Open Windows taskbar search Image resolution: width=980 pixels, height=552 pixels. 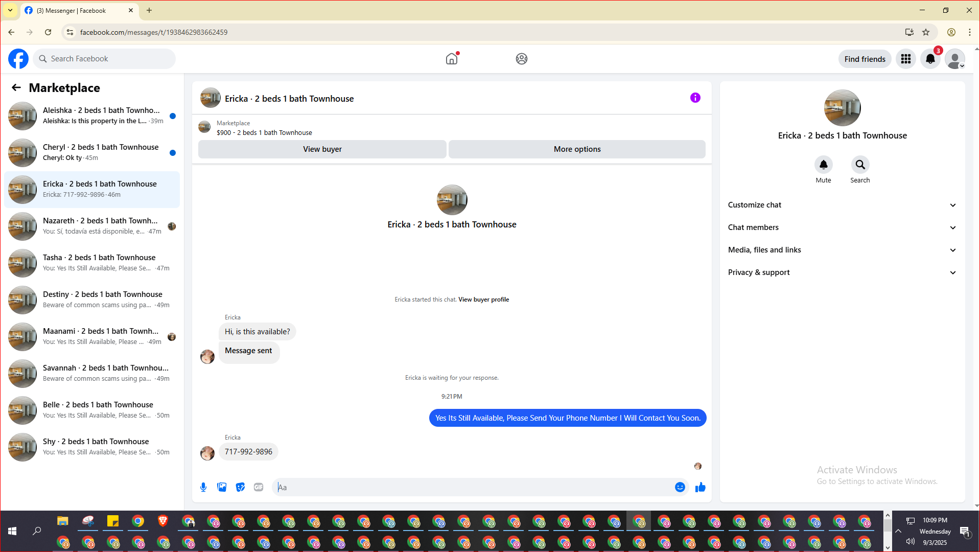37,532
